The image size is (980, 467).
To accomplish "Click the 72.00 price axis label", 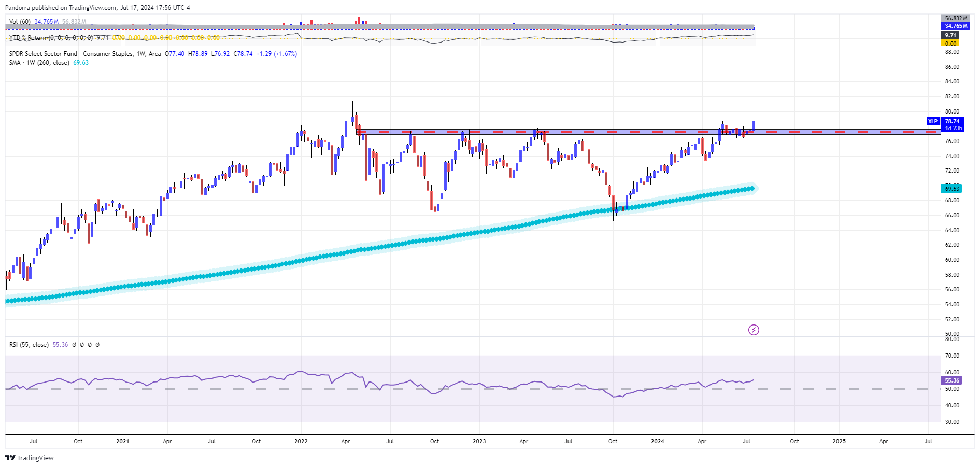I will 952,171.
